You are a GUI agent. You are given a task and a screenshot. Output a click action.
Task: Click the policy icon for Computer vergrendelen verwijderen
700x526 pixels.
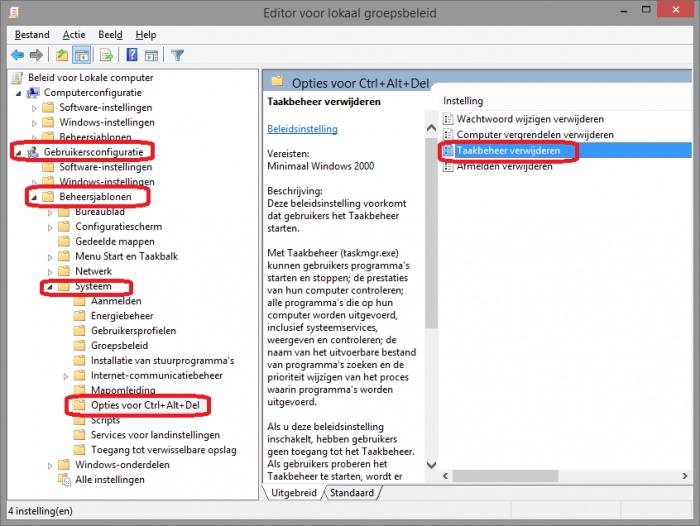point(448,134)
